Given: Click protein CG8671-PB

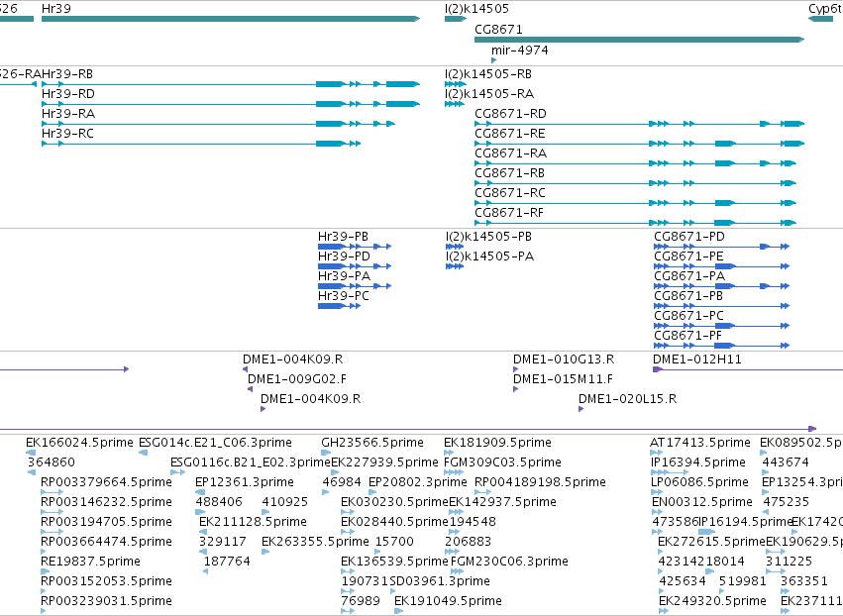Looking at the screenshot, I should click(x=688, y=297).
